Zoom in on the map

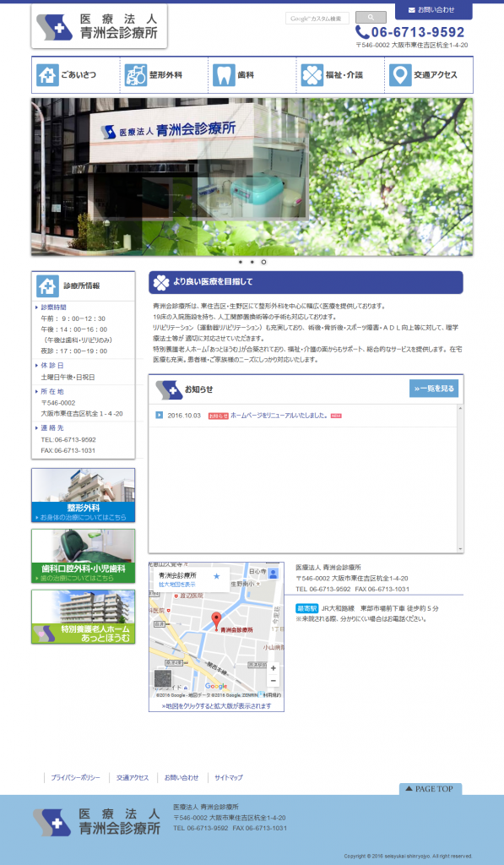[x=273, y=668]
